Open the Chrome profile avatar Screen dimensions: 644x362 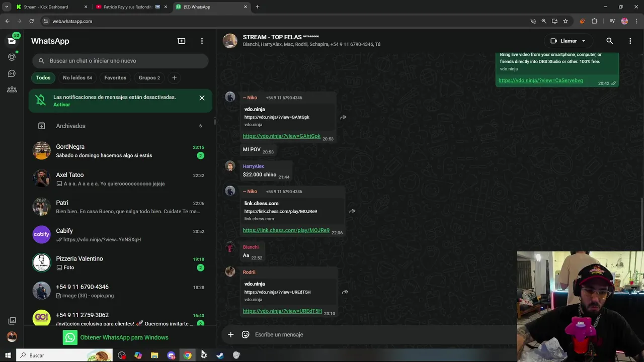(x=624, y=21)
